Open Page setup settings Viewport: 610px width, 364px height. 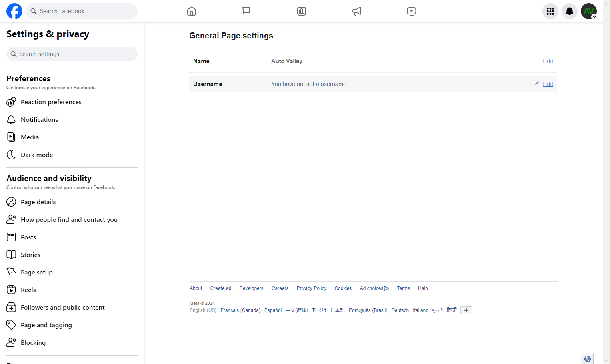72,272
